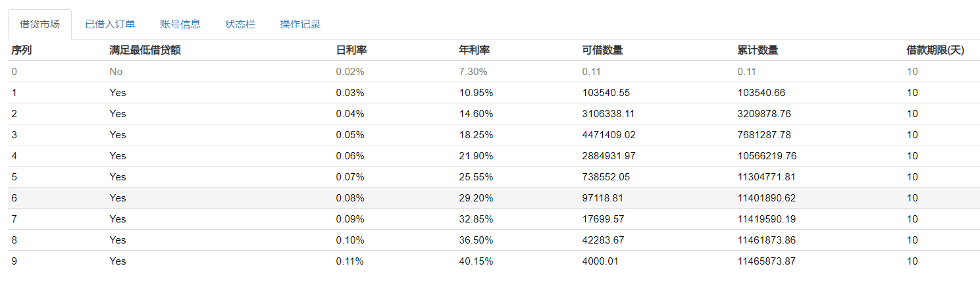Click the greyed-out No row at 7.30%
The height and width of the screenshot is (285, 980).
click(116, 72)
